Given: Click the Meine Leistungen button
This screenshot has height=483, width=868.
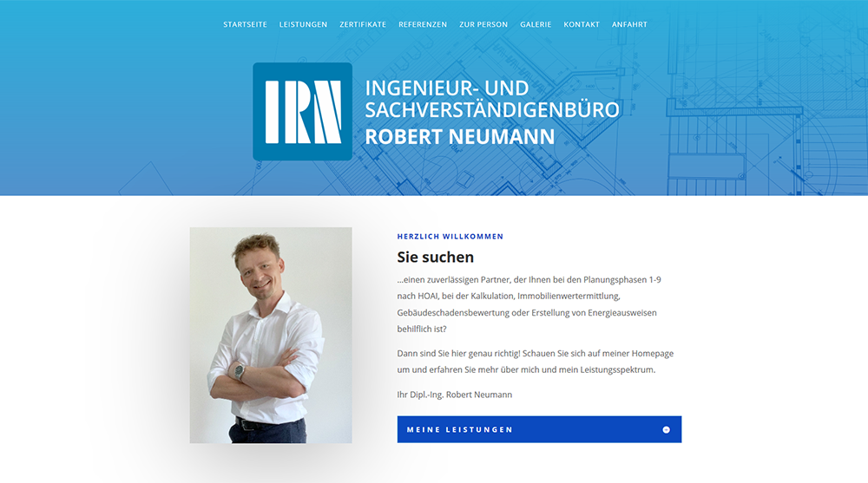Looking at the screenshot, I should 539,429.
